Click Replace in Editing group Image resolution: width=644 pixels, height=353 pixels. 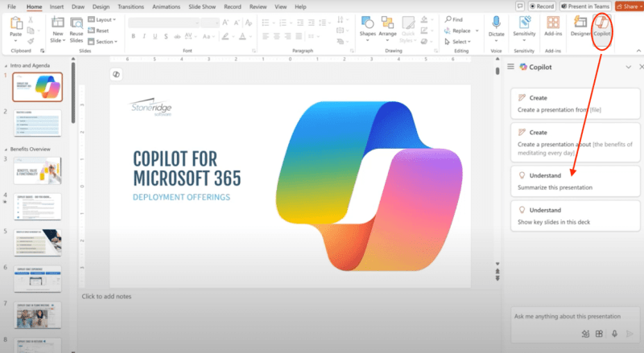click(x=457, y=31)
